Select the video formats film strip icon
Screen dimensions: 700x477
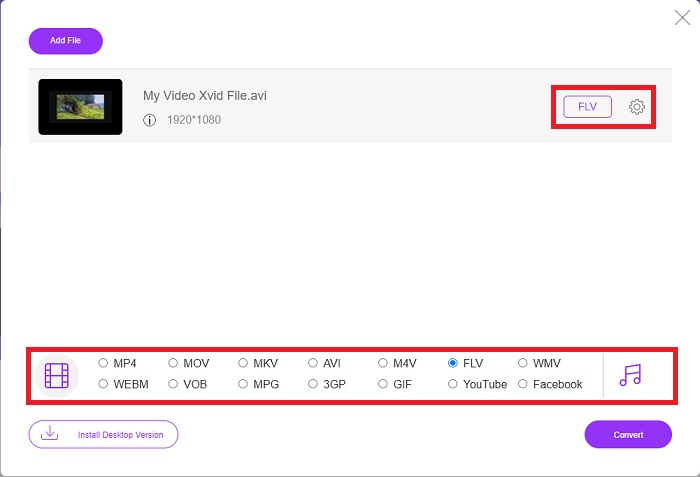(57, 375)
